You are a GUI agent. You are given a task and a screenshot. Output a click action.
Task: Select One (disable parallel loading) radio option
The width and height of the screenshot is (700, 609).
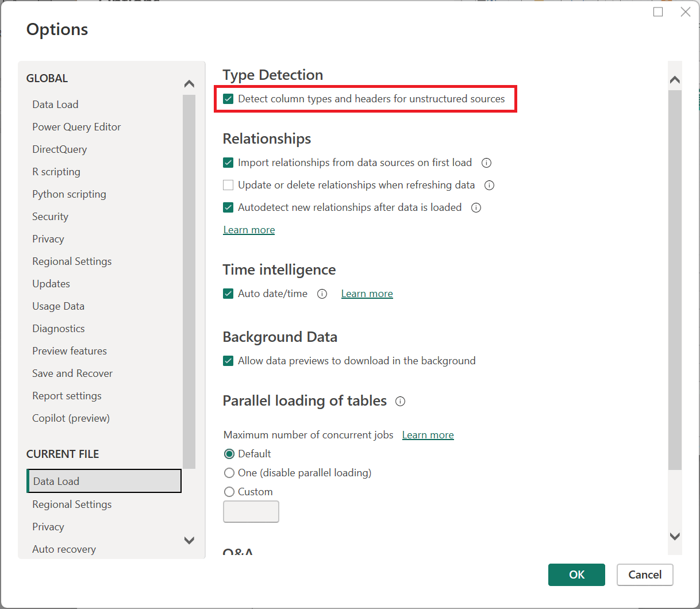[229, 473]
